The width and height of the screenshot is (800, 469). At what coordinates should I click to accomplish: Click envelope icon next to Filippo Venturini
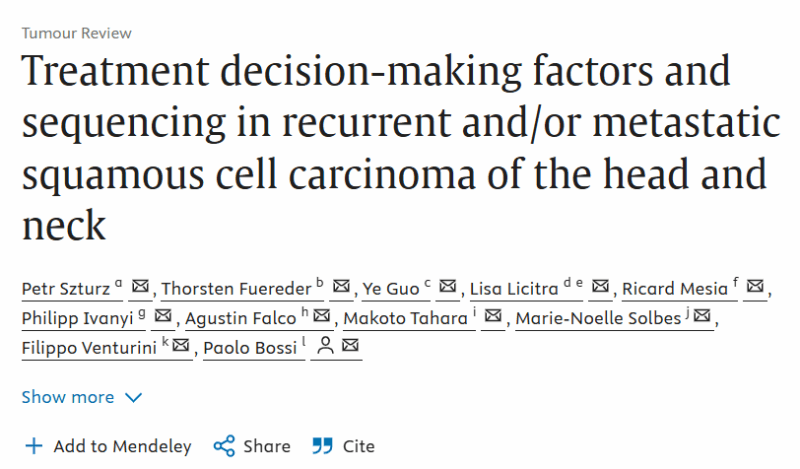181,345
